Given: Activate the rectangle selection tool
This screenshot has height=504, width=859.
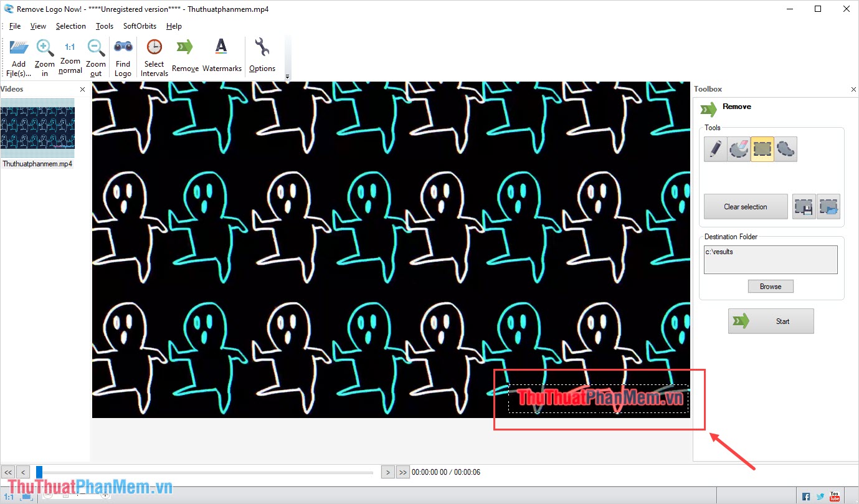Looking at the screenshot, I should tap(762, 149).
